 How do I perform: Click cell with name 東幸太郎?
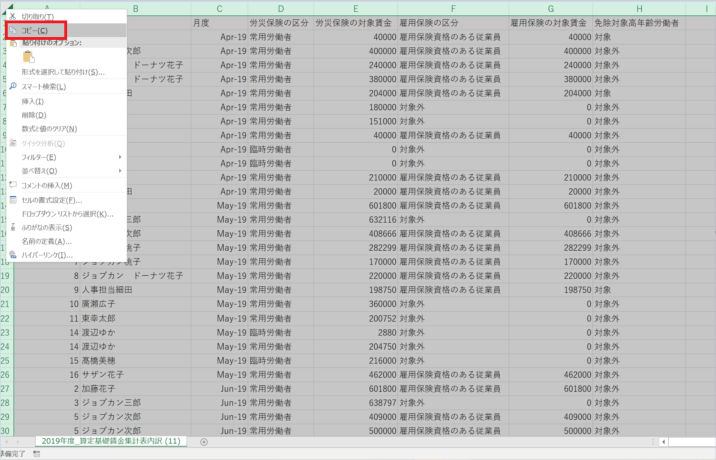(136, 318)
